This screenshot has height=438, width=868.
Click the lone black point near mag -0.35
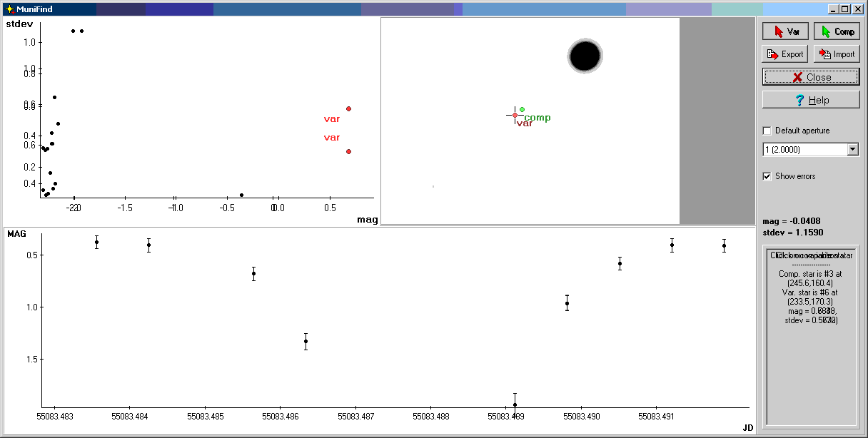click(x=242, y=195)
